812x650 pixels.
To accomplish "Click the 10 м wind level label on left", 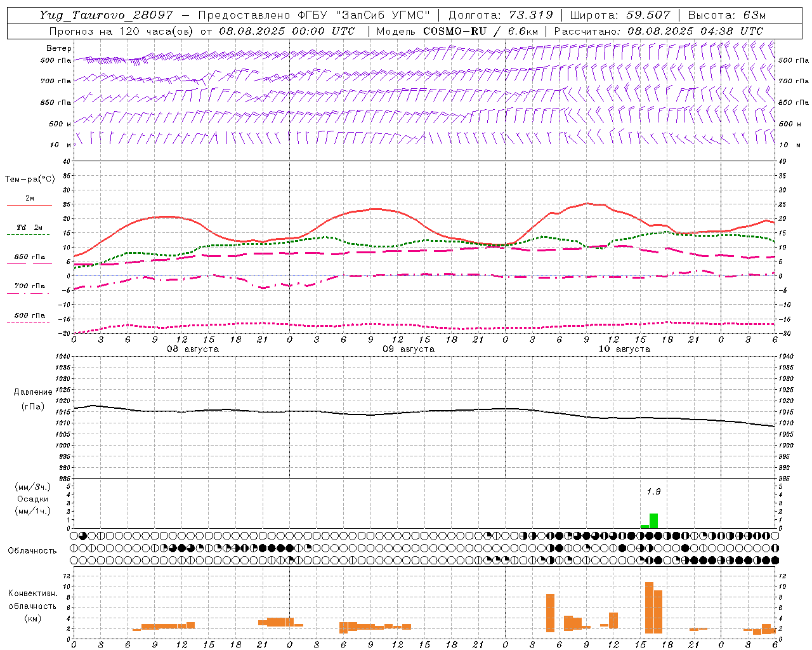I will (x=61, y=145).
